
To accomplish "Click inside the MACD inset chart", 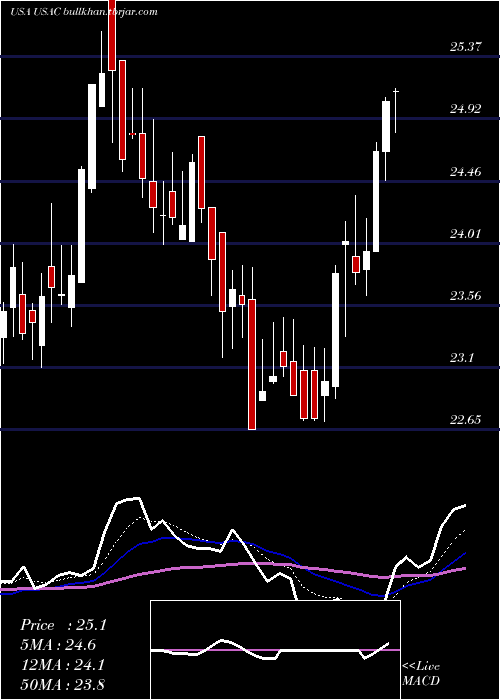I will 275,650.
